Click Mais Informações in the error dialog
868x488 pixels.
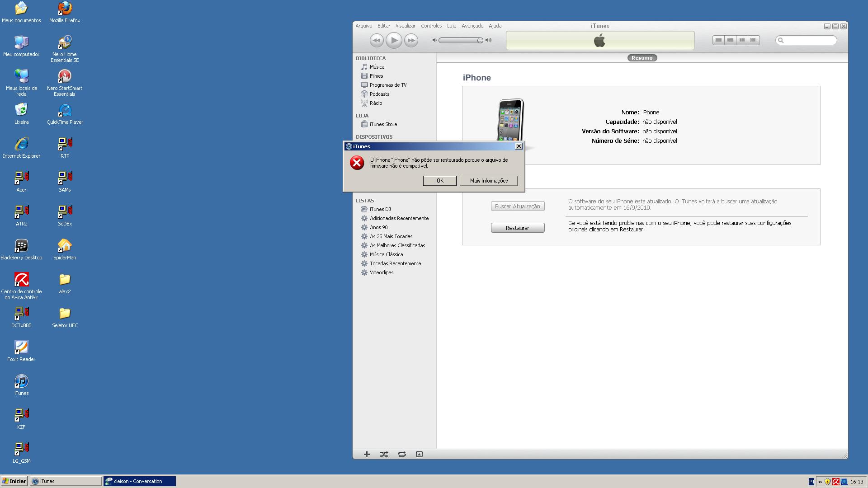point(489,181)
